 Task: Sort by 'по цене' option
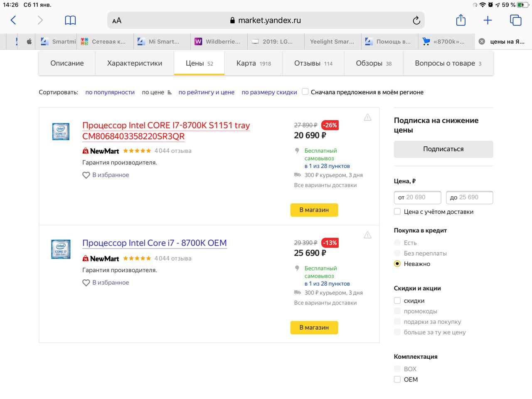click(x=153, y=92)
